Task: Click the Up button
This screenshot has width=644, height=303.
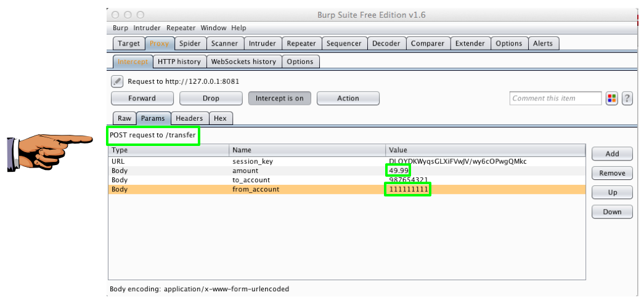Action: 612,192
